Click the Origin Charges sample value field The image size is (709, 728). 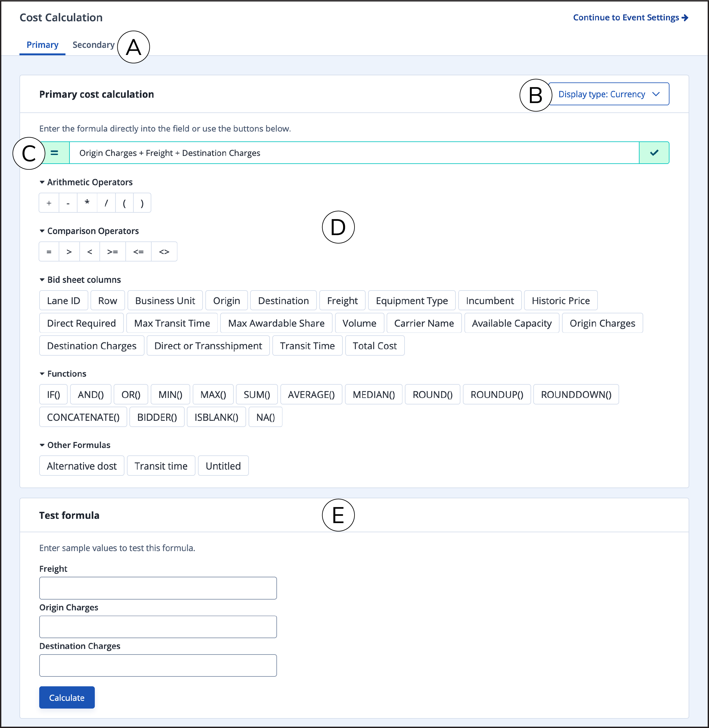click(x=158, y=627)
